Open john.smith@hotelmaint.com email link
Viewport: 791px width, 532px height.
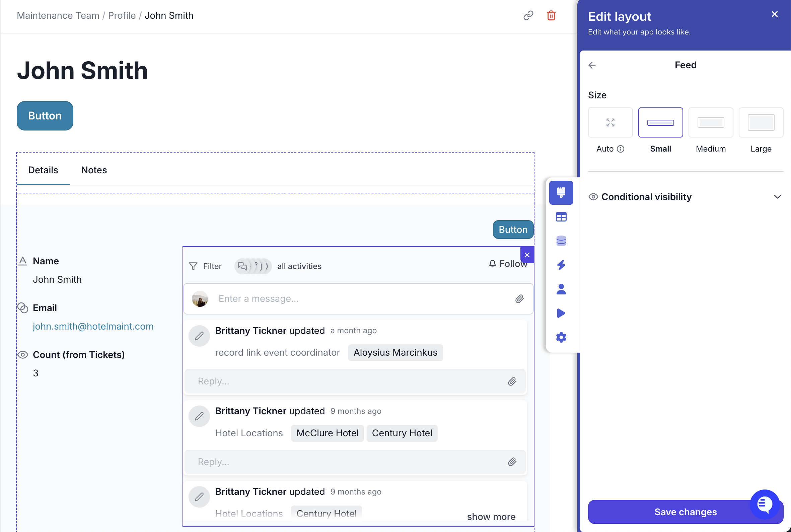click(x=93, y=326)
